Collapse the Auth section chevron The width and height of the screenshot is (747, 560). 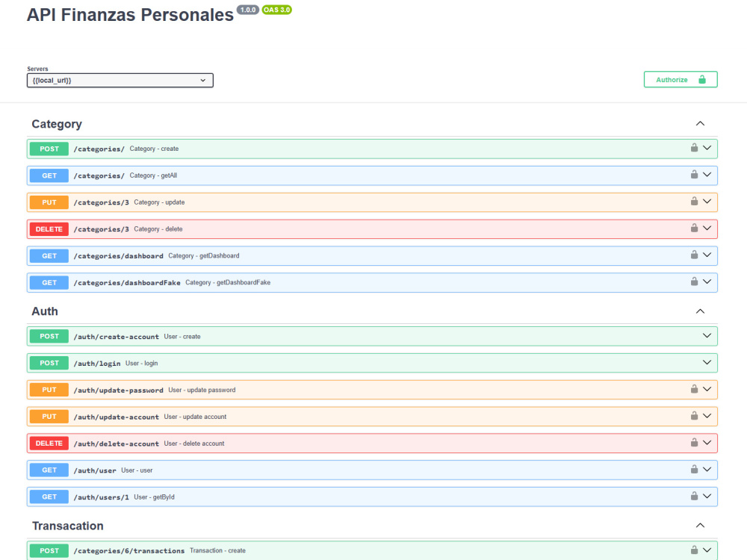700,311
